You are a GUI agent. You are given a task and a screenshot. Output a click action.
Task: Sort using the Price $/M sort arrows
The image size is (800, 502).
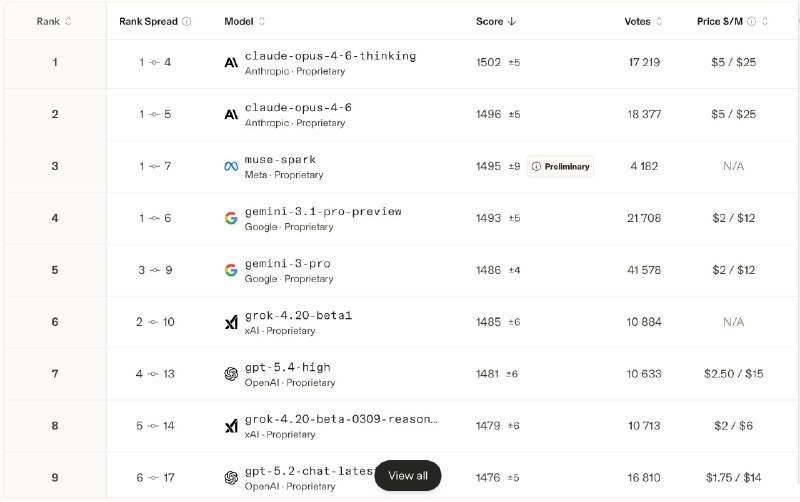click(x=766, y=21)
